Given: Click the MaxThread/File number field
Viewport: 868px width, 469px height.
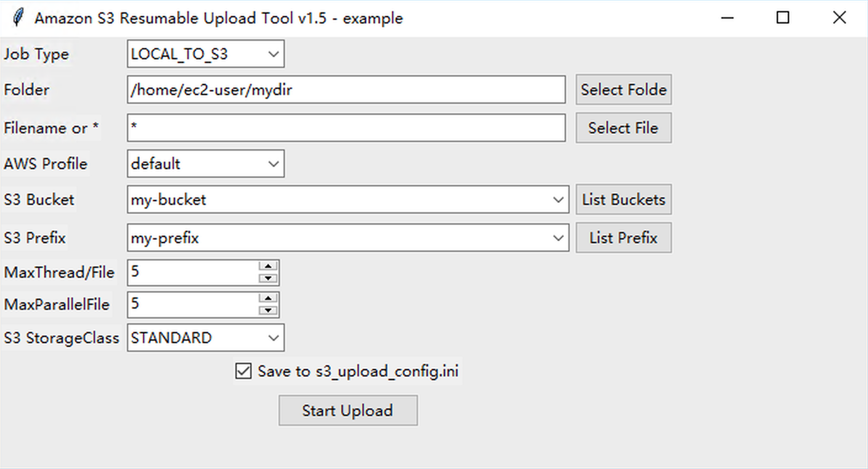Looking at the screenshot, I should 192,272.
